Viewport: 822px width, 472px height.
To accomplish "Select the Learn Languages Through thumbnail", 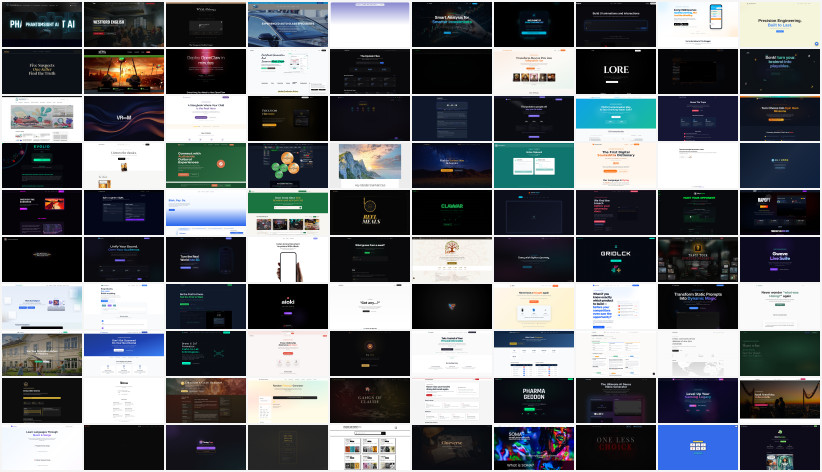I will click(x=42, y=448).
